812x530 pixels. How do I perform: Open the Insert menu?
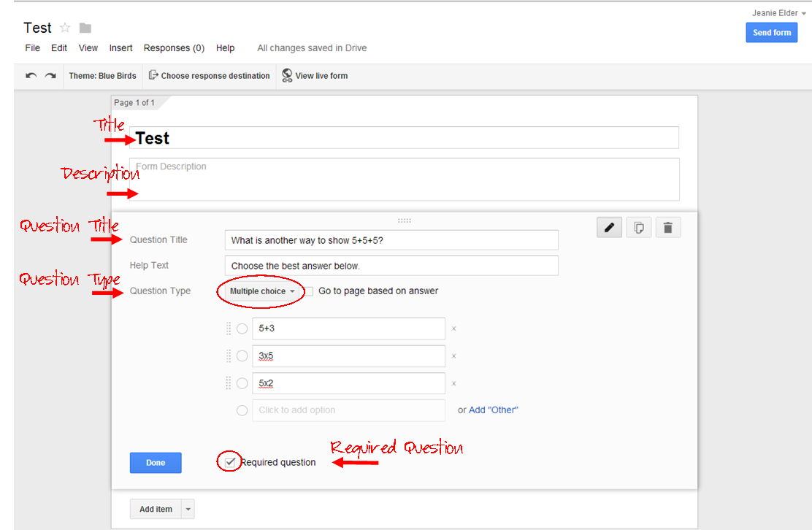[x=120, y=47]
